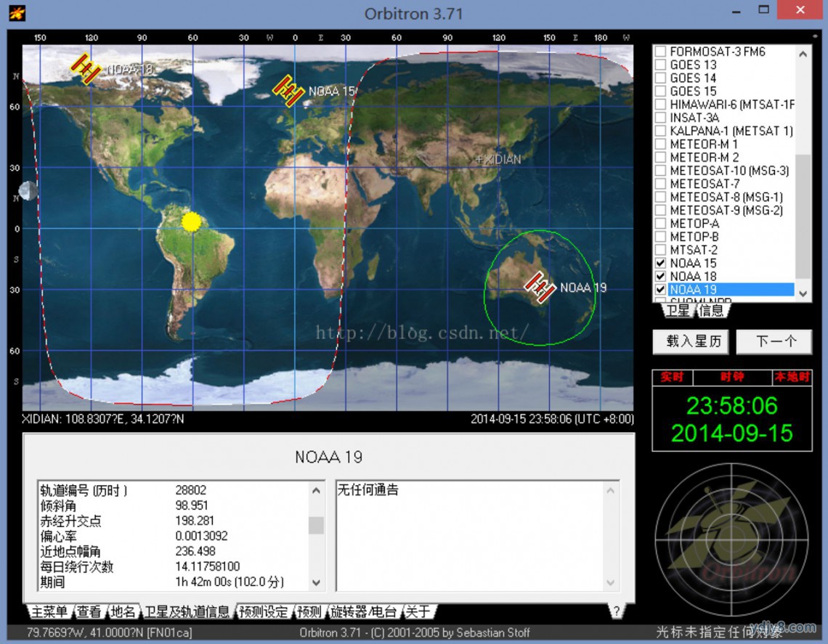Viewport: 828px width, 644px height.
Task: Select the 本地时 clock mode
Action: click(792, 377)
